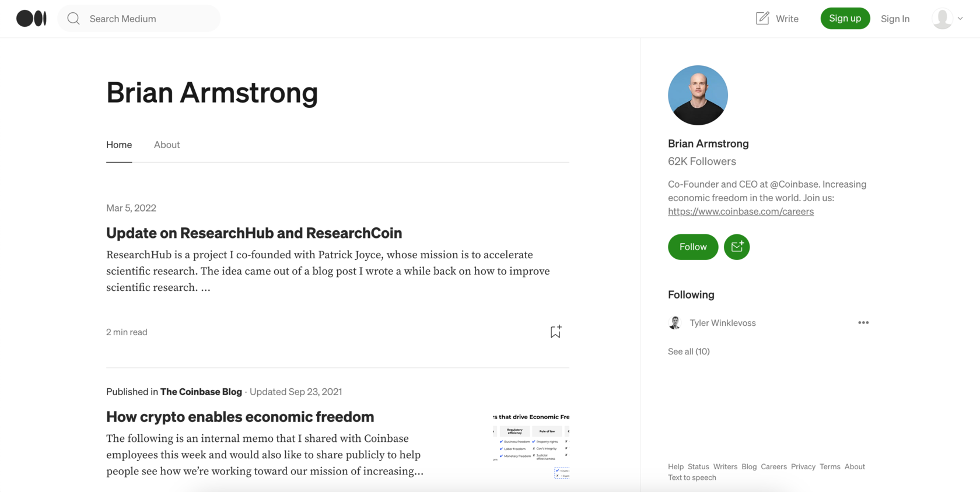Select the Home tab
Viewport: 980px width, 492px height.
point(119,145)
